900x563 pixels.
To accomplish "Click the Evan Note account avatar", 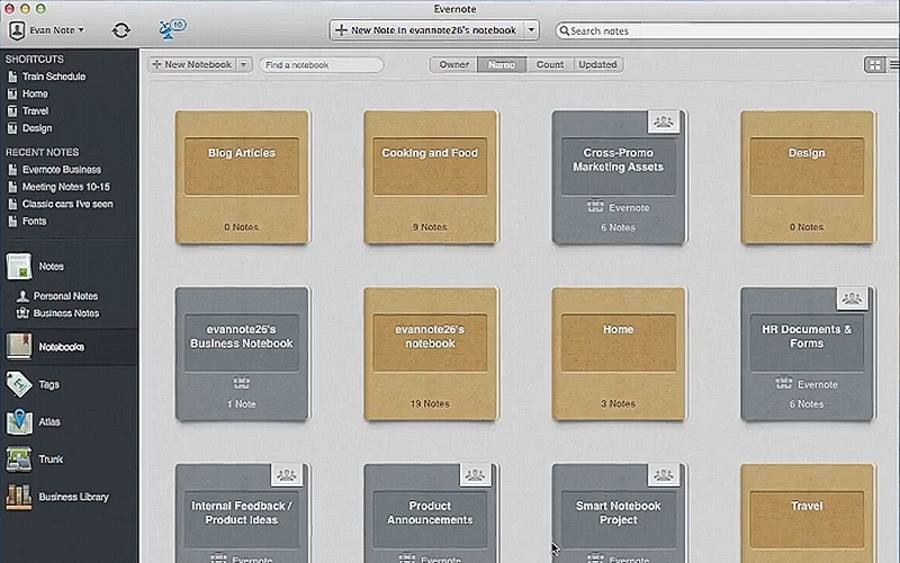I will [x=17, y=30].
